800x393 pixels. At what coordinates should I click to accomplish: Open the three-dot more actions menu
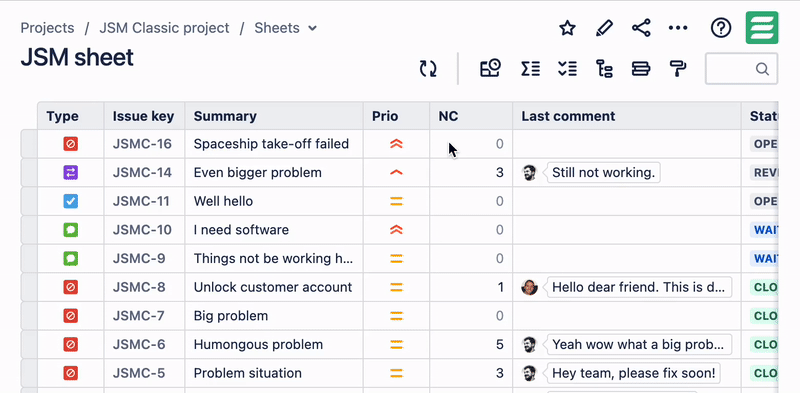(x=678, y=28)
